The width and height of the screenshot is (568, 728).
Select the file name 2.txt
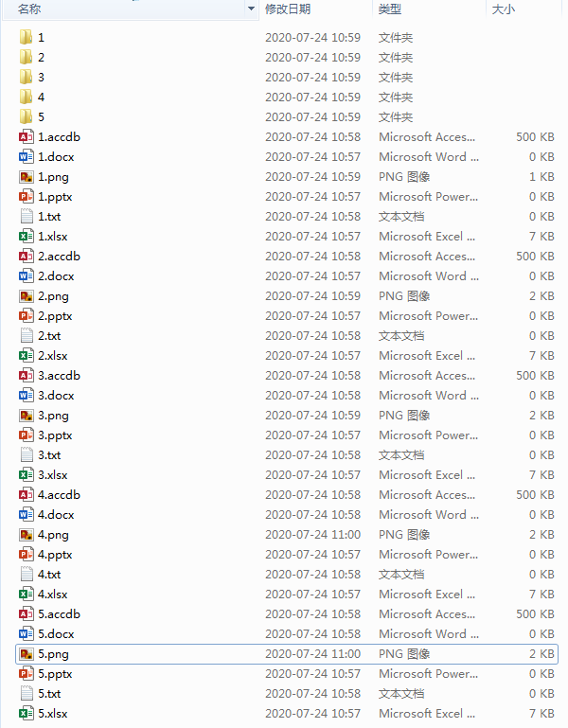49,336
